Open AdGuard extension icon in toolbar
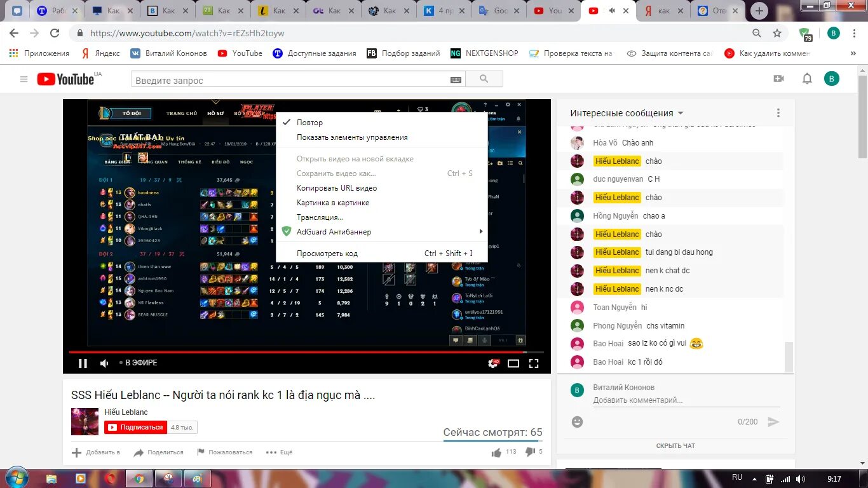The width and height of the screenshot is (868, 488). [805, 34]
